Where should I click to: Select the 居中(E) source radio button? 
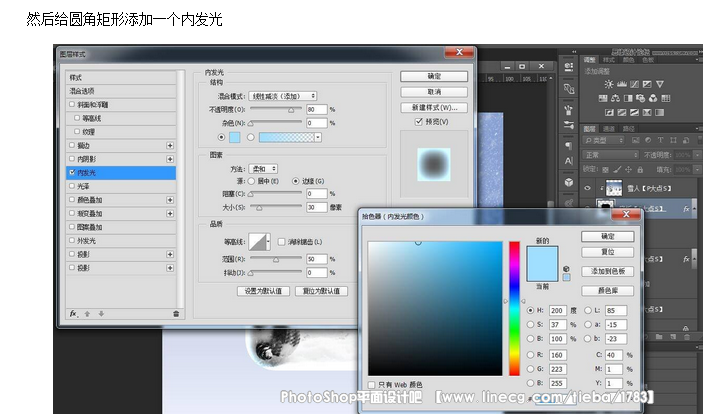pos(251,181)
